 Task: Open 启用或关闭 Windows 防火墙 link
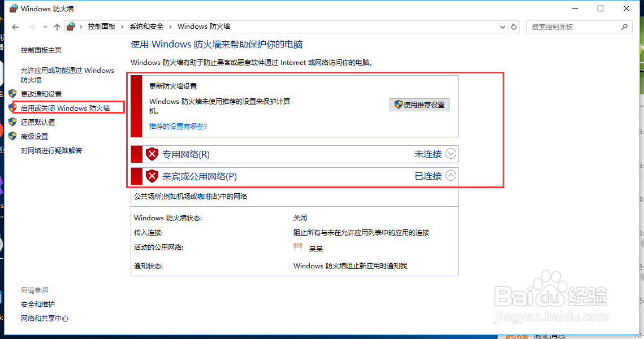coord(65,108)
